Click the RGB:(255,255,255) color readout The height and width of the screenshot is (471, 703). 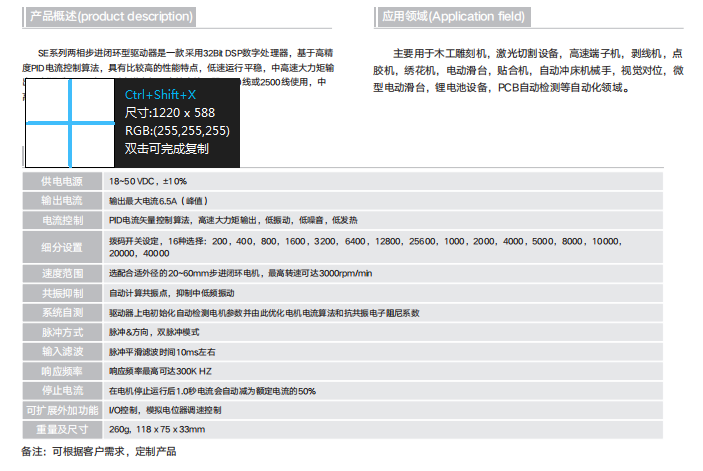coord(177,130)
